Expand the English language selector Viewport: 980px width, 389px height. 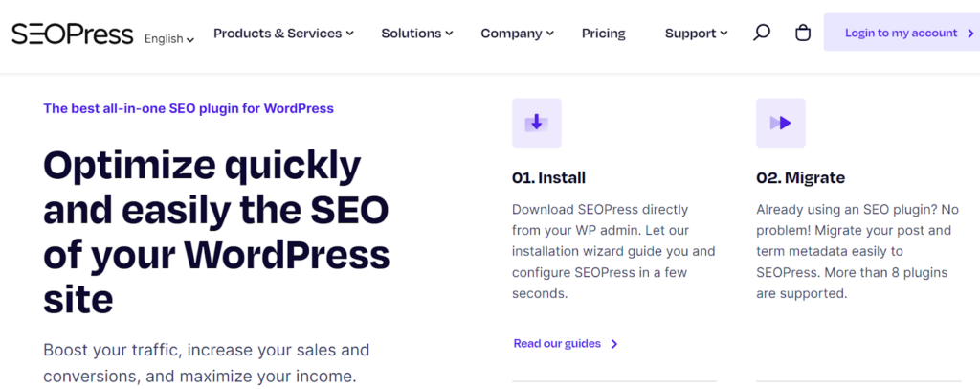(169, 39)
